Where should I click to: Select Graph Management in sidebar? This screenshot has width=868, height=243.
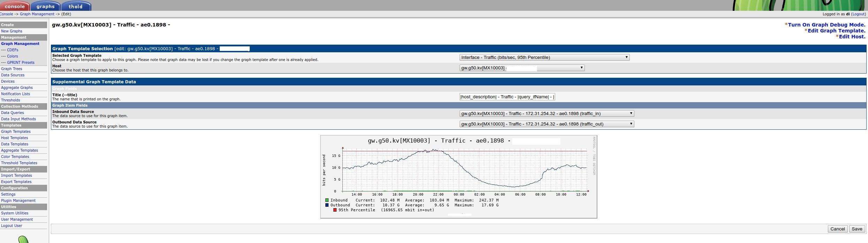(20, 44)
